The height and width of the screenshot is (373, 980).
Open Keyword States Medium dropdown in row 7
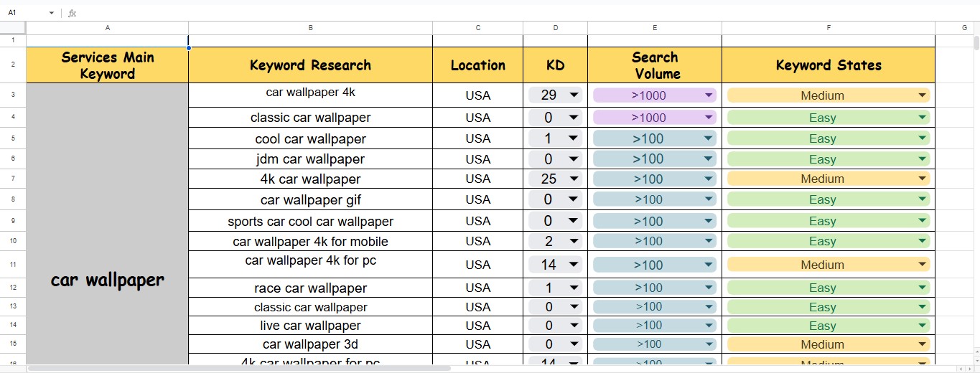point(922,179)
